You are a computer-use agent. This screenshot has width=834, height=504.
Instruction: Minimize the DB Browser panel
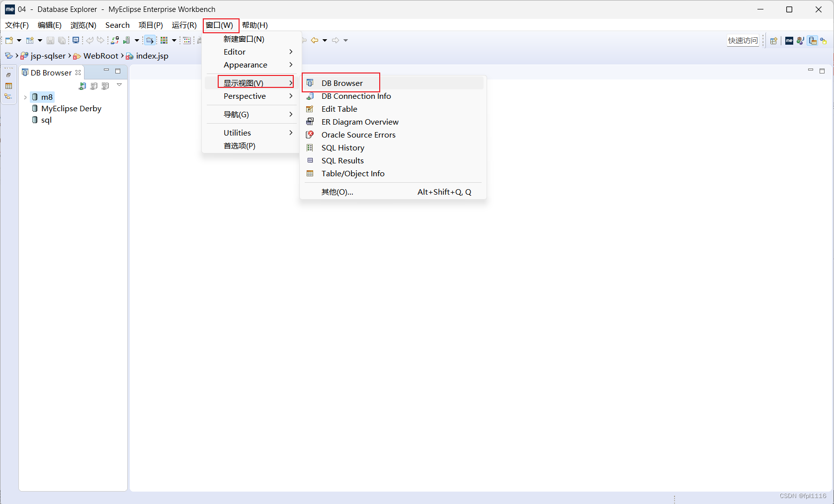click(x=106, y=71)
